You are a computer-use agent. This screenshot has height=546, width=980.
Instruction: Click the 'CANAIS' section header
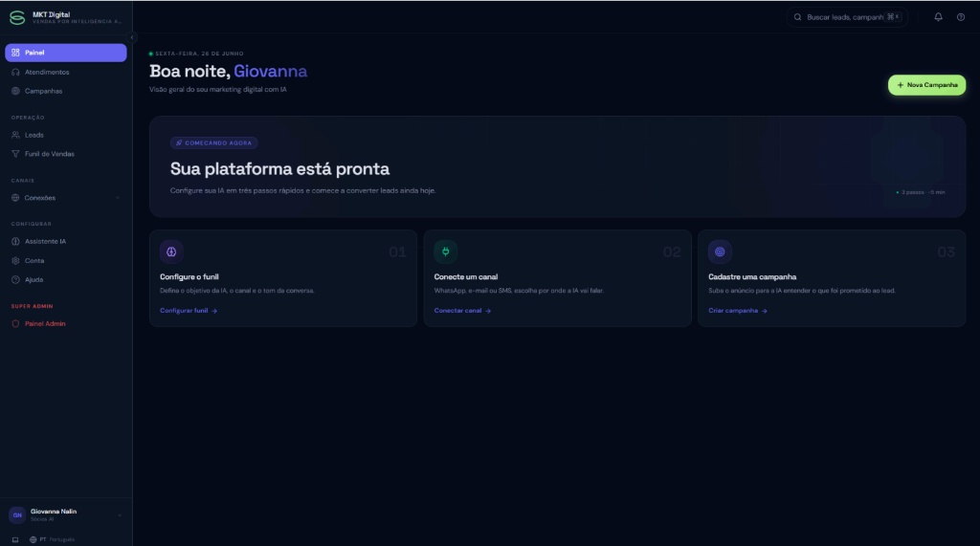coord(23,181)
